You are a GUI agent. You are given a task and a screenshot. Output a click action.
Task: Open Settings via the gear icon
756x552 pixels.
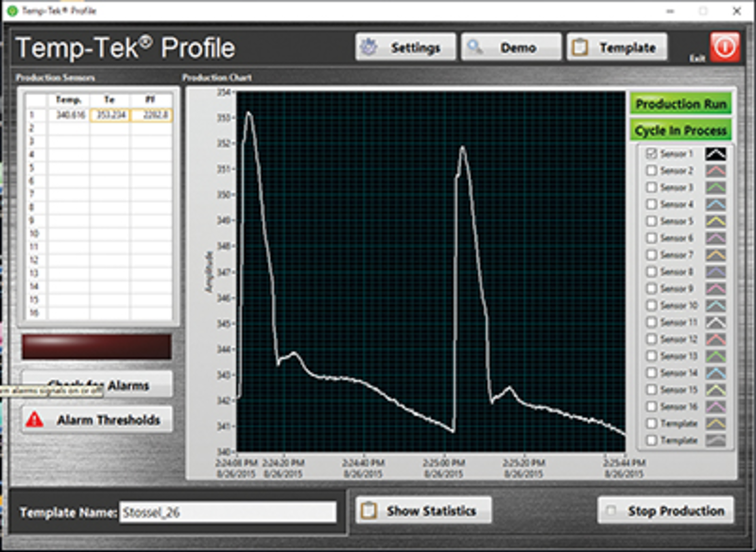tap(369, 46)
